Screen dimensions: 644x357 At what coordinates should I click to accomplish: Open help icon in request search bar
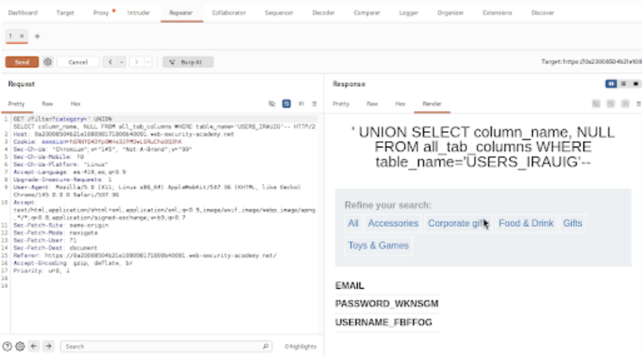pyautogui.click(x=7, y=346)
